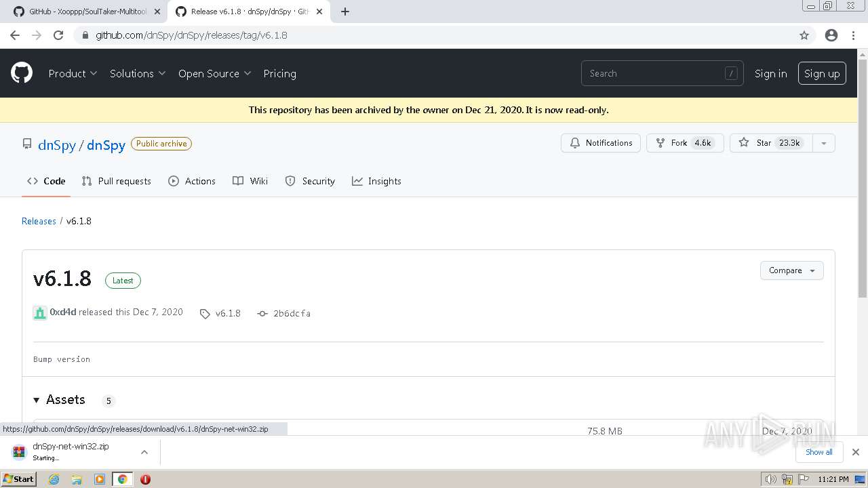868x488 pixels.
Task: Open dnSpy owner link
Action: [x=57, y=145]
